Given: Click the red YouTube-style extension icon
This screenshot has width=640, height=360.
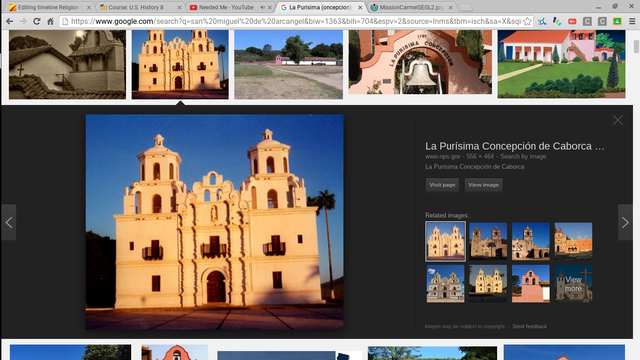Looking at the screenshot, I should [x=572, y=21].
